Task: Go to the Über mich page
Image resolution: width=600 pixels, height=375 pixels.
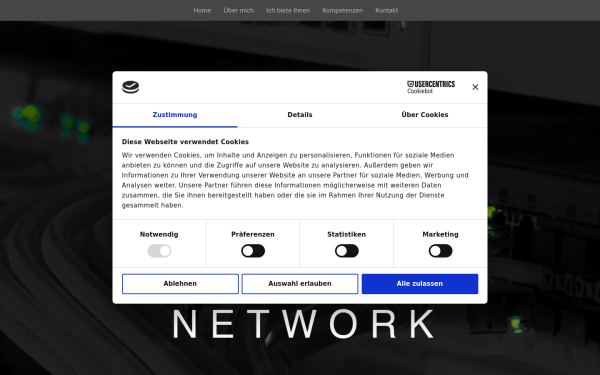Action: tap(239, 10)
